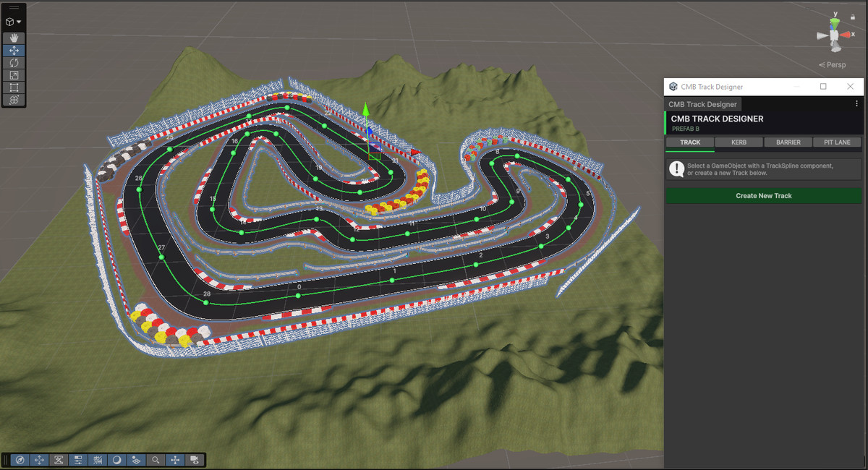Select the Move tool
This screenshot has height=470, width=868.
pyautogui.click(x=14, y=51)
